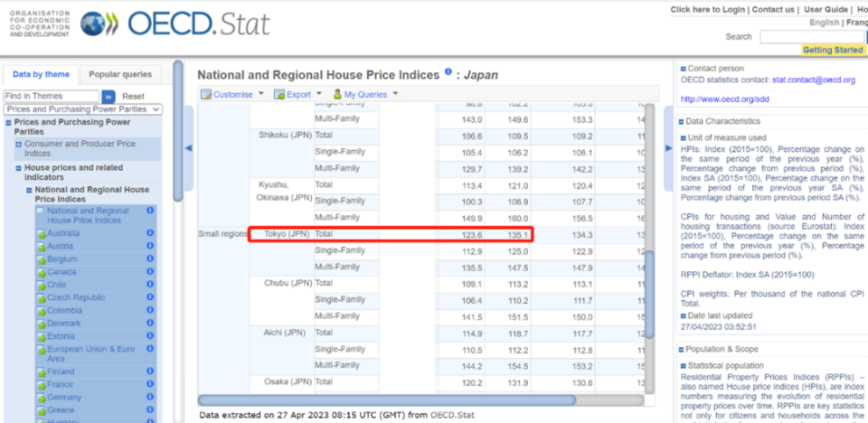This screenshot has height=423, width=868.
Task: Open info icon next to Czech Republic
Action: tap(150, 296)
